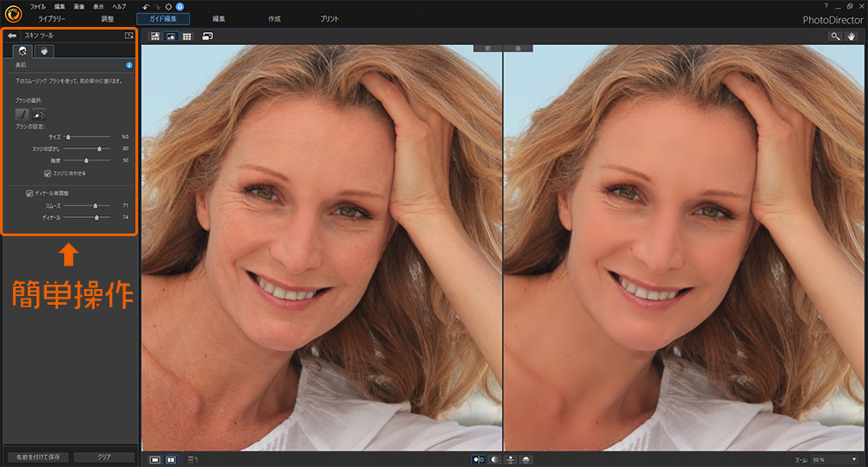The width and height of the screenshot is (868, 467).
Task: Click the panel help/tutorial icon beside スキン ツール
Action: pyautogui.click(x=129, y=36)
